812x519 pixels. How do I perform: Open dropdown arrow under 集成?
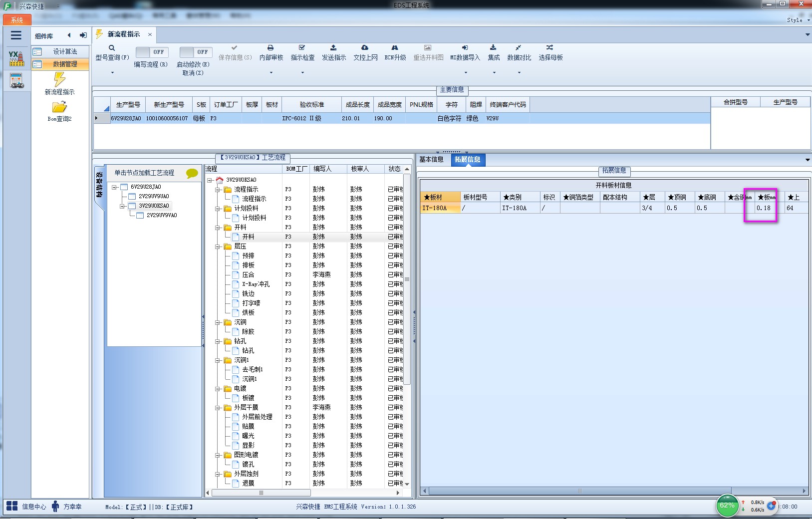click(x=494, y=73)
